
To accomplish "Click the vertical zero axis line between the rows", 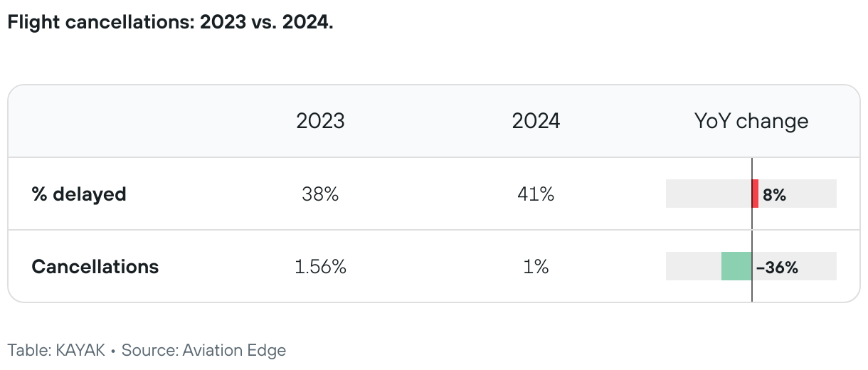I will [751, 230].
